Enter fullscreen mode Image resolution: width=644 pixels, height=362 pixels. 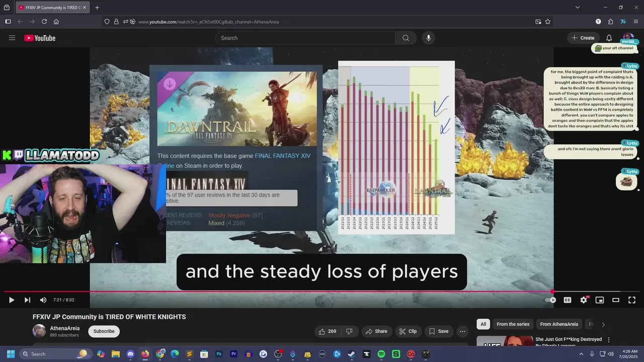point(632,300)
